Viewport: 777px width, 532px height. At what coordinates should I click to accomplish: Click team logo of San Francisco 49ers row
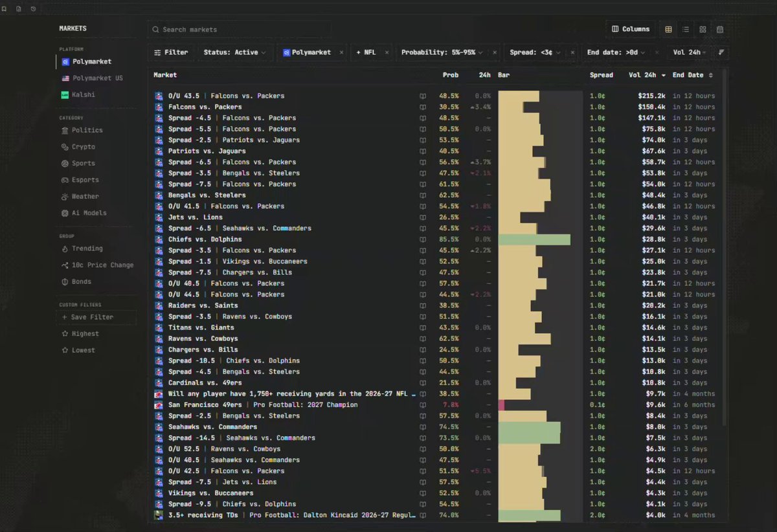(x=159, y=405)
